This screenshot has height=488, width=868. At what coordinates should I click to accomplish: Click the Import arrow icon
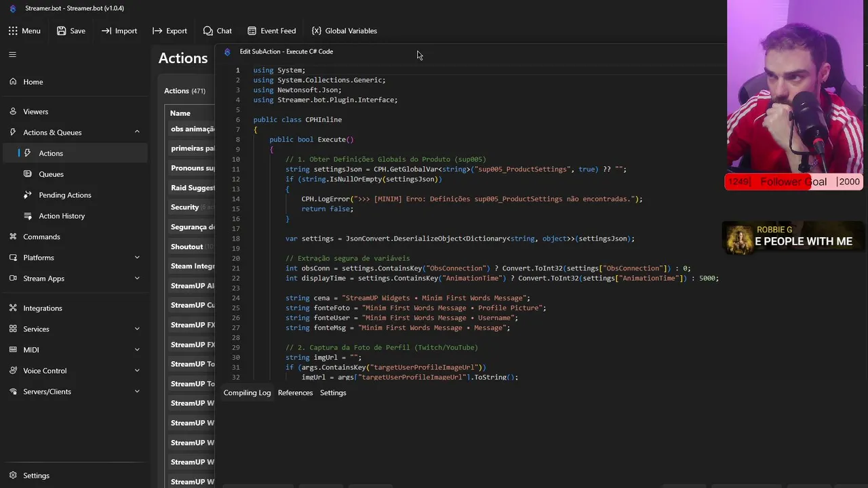pyautogui.click(x=106, y=30)
